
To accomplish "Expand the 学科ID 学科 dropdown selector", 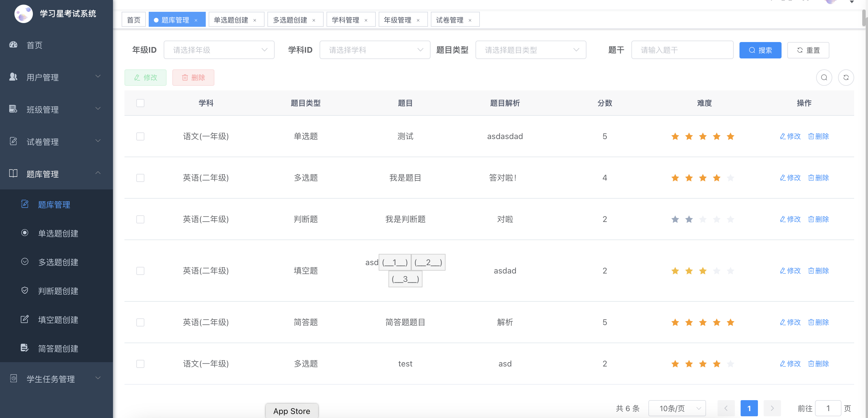I will [373, 50].
